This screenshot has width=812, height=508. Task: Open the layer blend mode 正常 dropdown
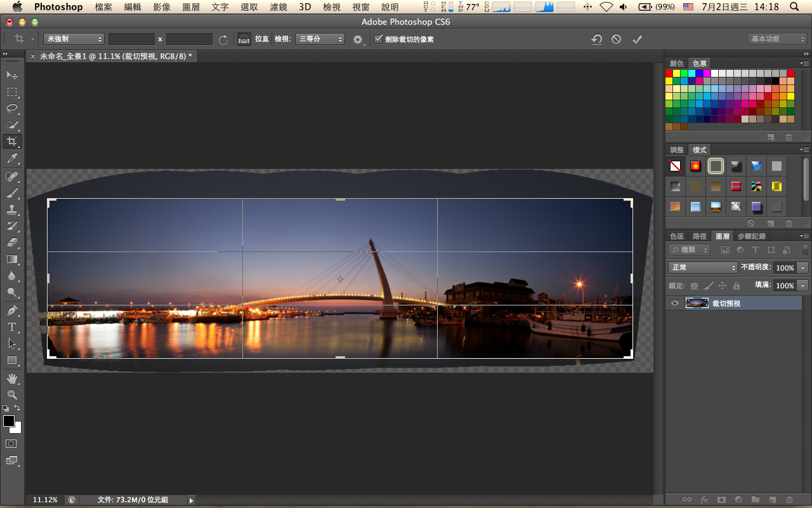pyautogui.click(x=703, y=268)
